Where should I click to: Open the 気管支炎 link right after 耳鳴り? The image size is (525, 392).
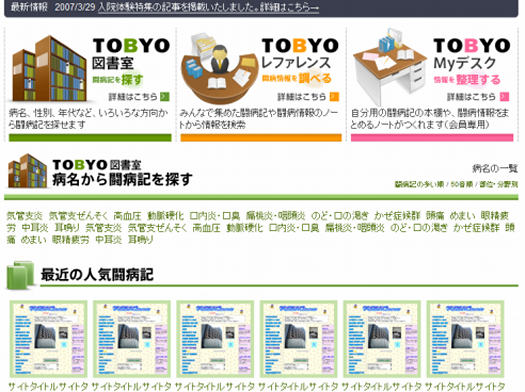pyautogui.click(x=103, y=228)
